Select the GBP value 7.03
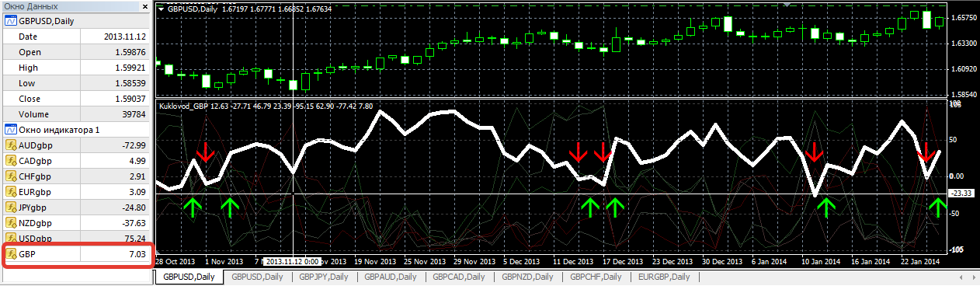The height and width of the screenshot is (286, 980). point(138,254)
